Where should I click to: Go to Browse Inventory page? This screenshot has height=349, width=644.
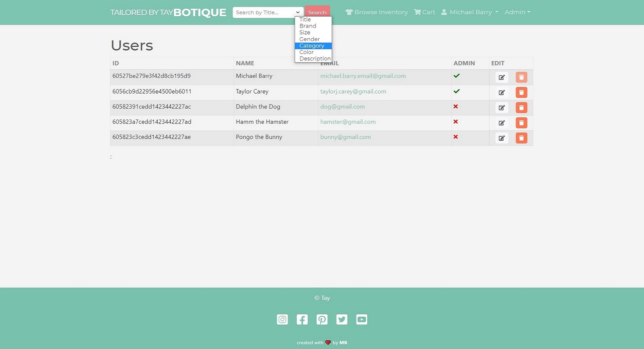coord(377,12)
